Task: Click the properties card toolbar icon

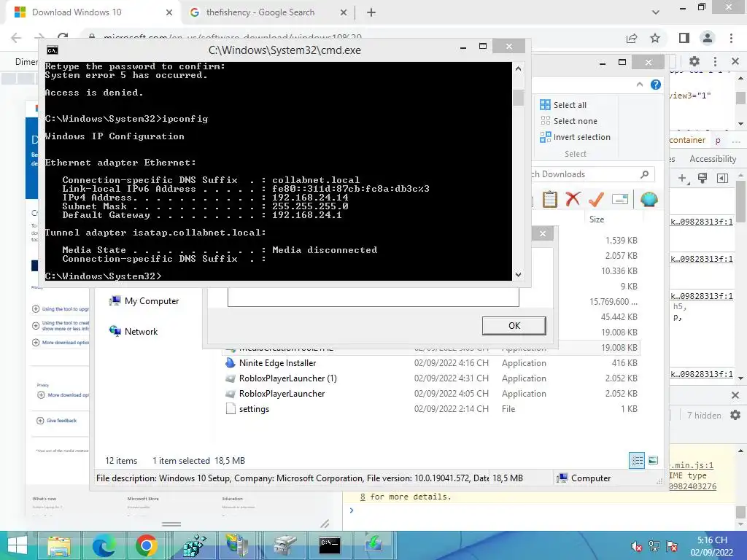Action: coord(620,199)
